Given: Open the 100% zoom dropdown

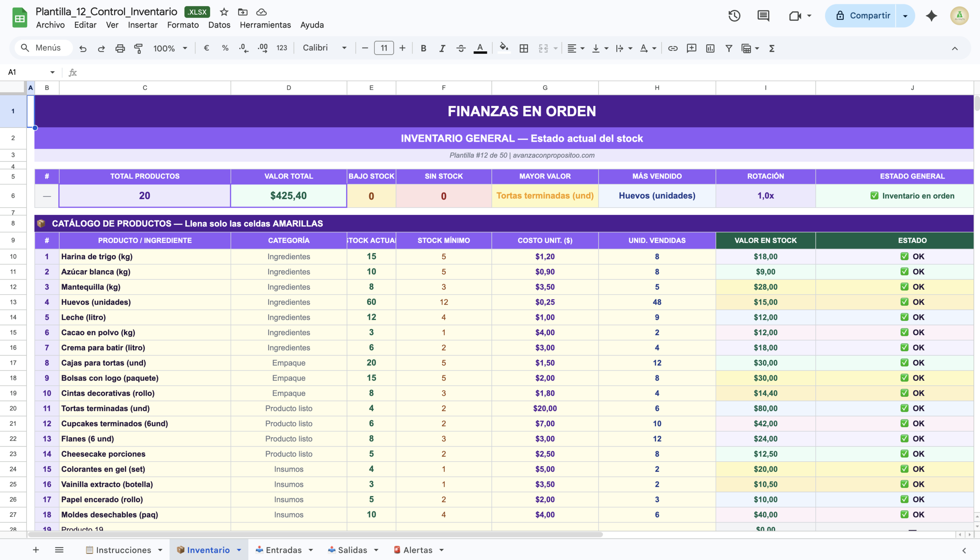Looking at the screenshot, I should coord(170,49).
